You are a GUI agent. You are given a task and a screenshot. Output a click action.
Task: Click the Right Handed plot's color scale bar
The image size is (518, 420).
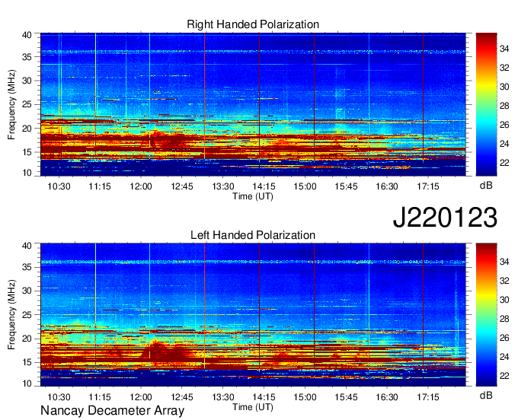point(486,104)
